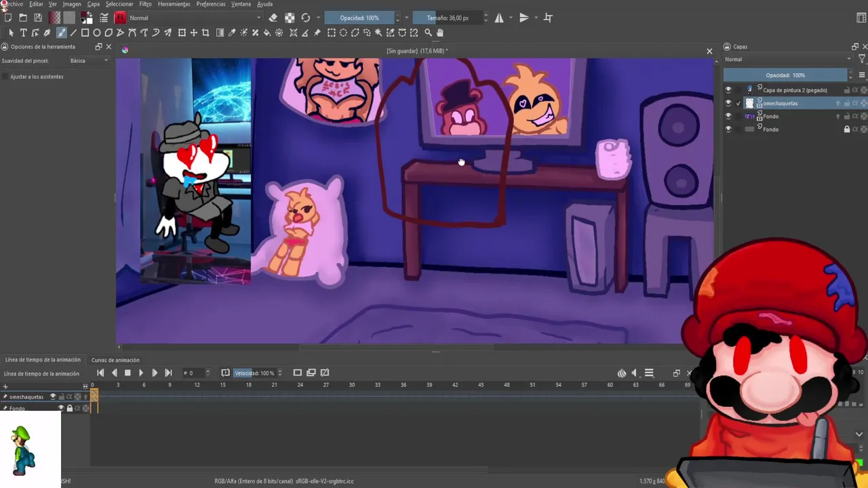
Task: Open the Capas blending mode dropdown
Action: (787, 60)
